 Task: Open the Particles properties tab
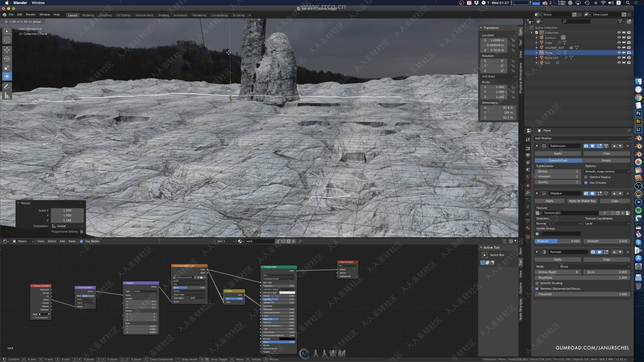(x=528, y=200)
